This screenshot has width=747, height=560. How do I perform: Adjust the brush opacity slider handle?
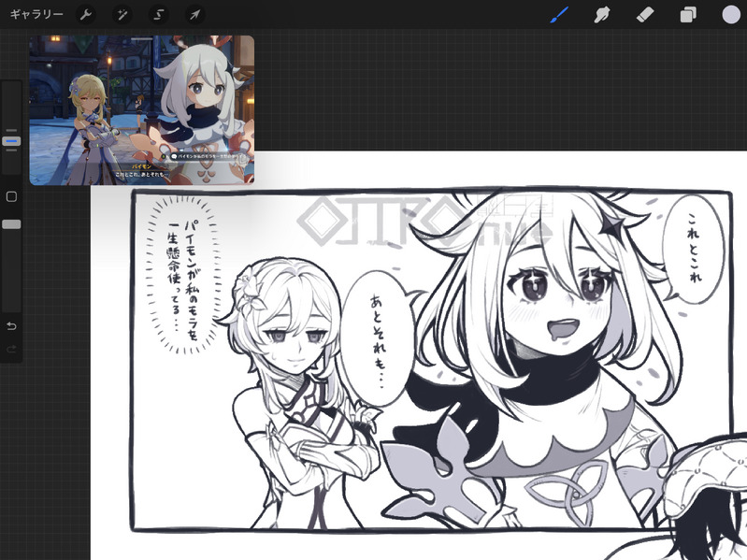(x=11, y=224)
